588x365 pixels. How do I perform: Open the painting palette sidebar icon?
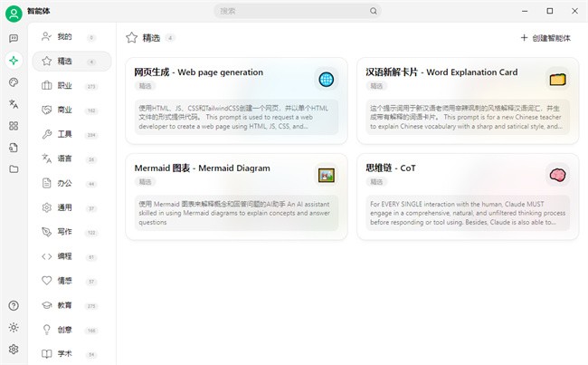click(14, 82)
